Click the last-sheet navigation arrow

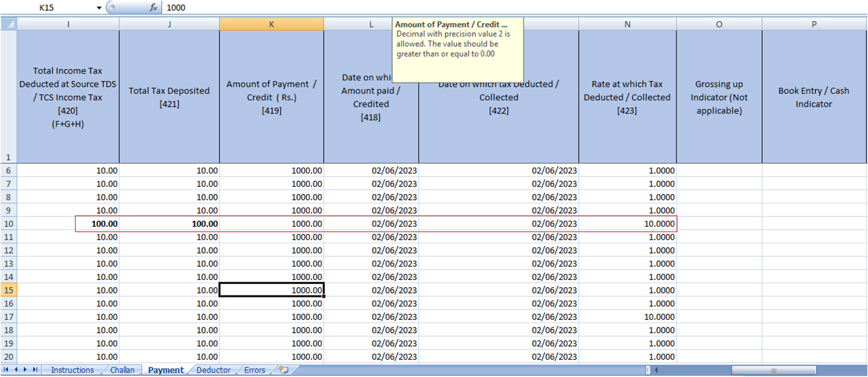(33, 369)
